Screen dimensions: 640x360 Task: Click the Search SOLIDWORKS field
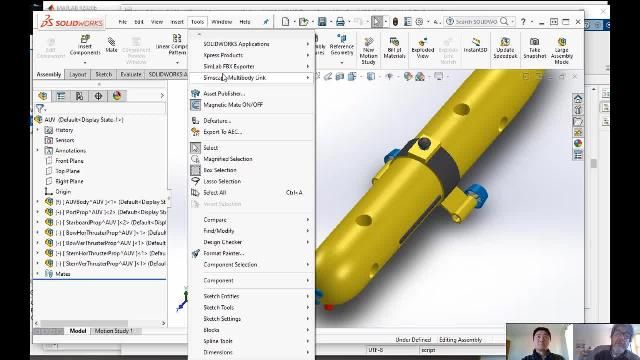477,22
